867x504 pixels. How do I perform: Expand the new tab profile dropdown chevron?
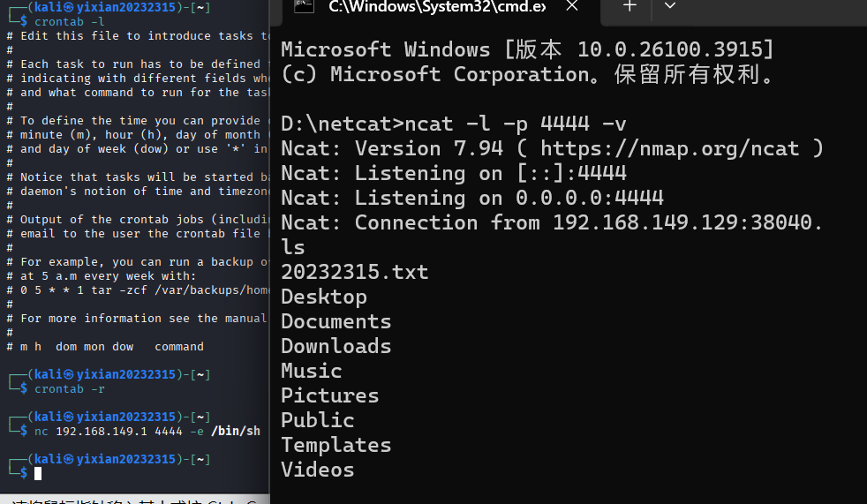tap(669, 7)
